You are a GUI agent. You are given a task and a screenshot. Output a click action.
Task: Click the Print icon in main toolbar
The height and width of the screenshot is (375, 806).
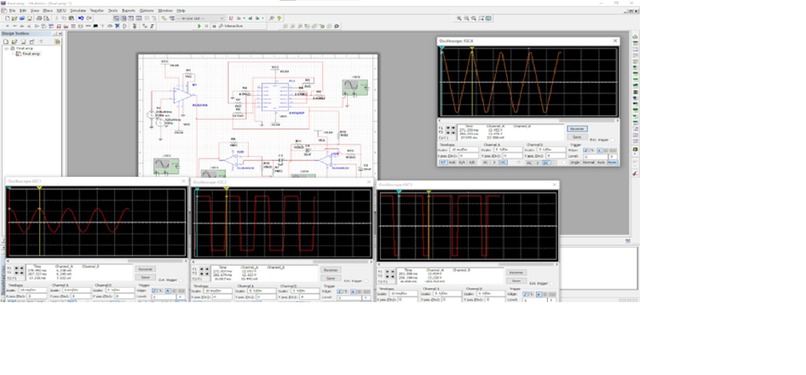pos(39,18)
